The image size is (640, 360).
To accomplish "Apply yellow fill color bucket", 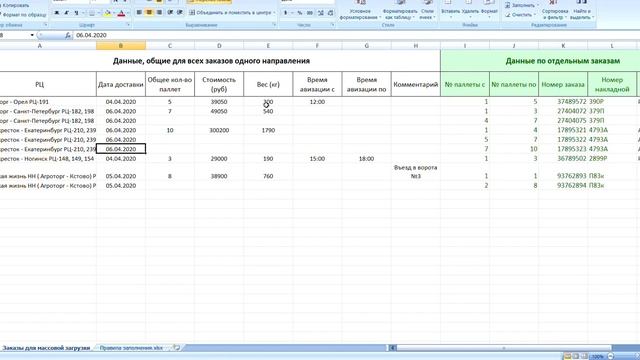I will [x=108, y=13].
